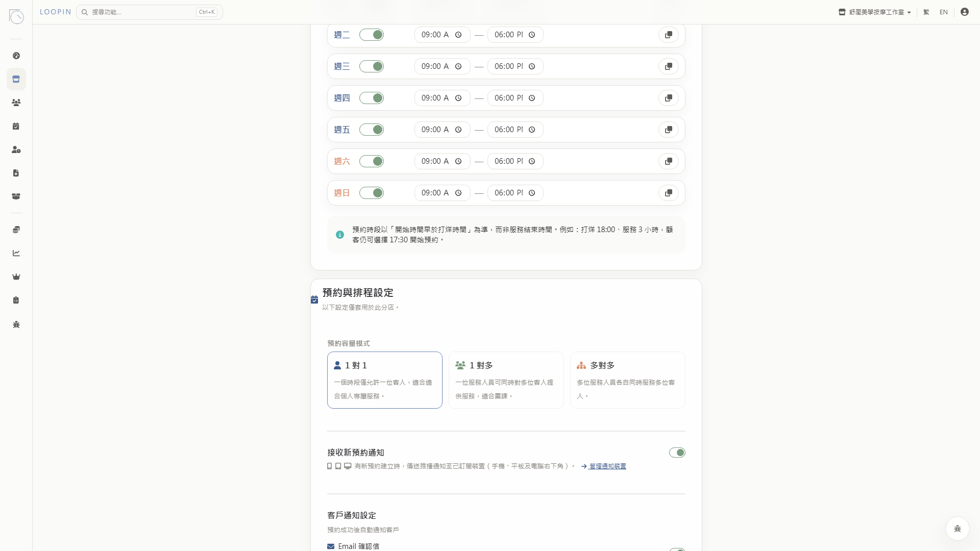Open the user account icon
The height and width of the screenshot is (551, 980).
pos(964,12)
